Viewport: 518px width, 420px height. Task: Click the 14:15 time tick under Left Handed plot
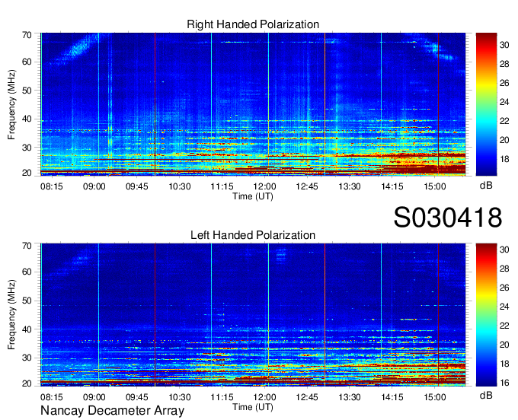click(x=392, y=396)
